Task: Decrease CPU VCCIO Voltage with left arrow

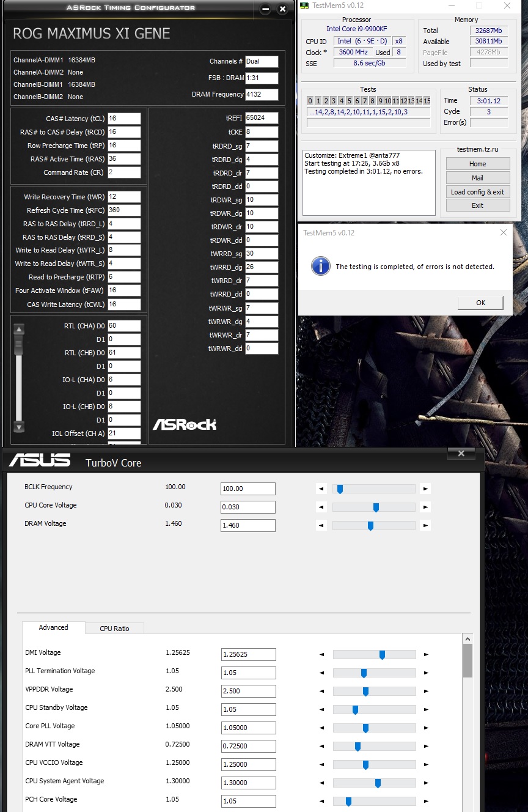Action: point(322,764)
